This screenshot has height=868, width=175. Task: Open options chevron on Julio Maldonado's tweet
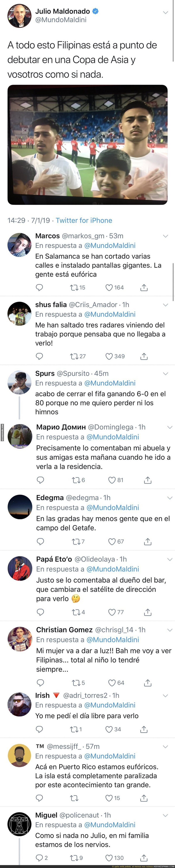click(x=165, y=13)
